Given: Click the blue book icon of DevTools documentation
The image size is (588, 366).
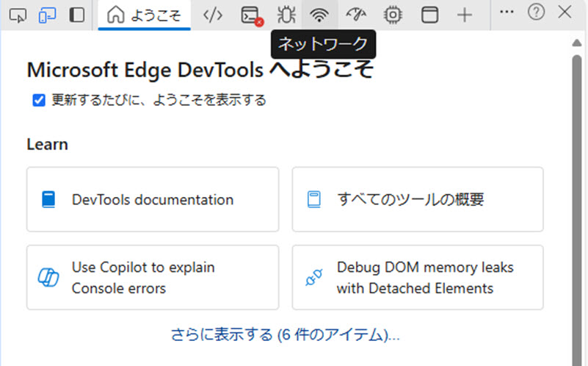Looking at the screenshot, I should pos(48,200).
